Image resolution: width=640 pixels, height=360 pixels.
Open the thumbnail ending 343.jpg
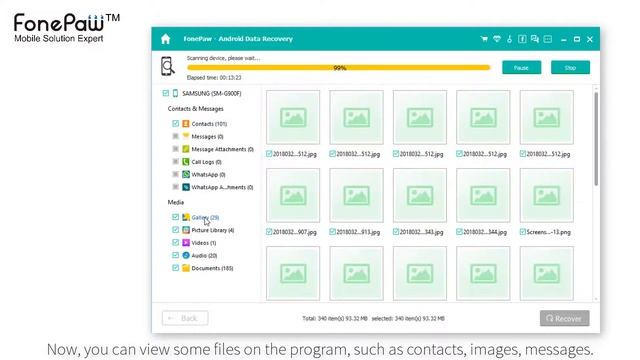coord(420,196)
